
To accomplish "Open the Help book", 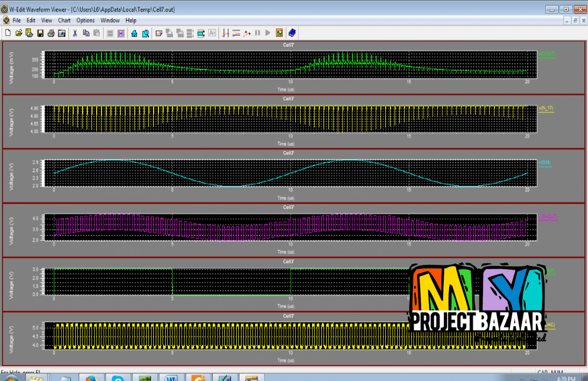I will coord(292,33).
